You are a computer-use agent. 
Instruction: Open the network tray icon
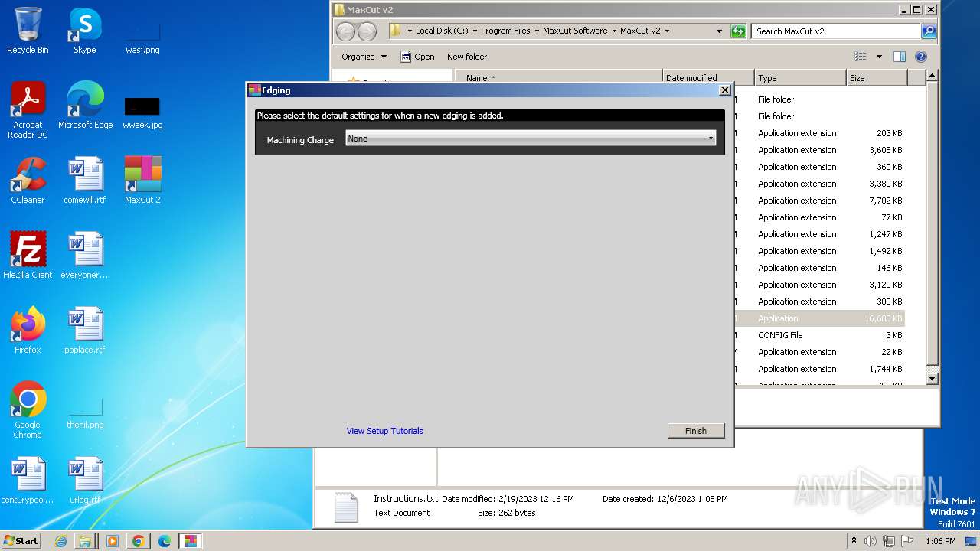[889, 541]
